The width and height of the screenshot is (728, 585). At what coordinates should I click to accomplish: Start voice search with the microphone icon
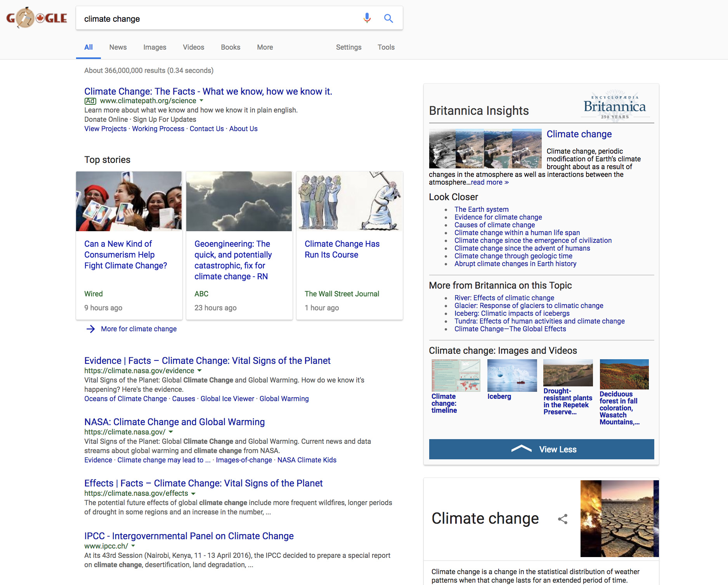click(367, 18)
